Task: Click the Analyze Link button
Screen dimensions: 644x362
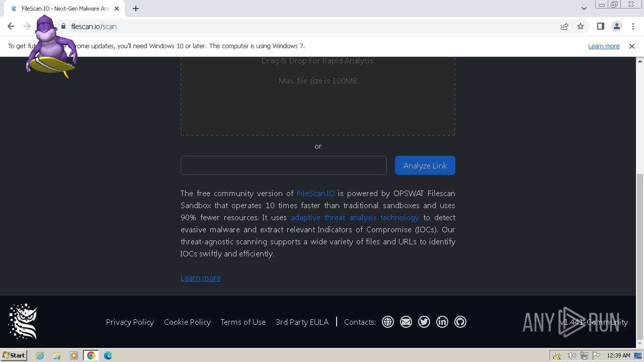Action: click(425, 165)
